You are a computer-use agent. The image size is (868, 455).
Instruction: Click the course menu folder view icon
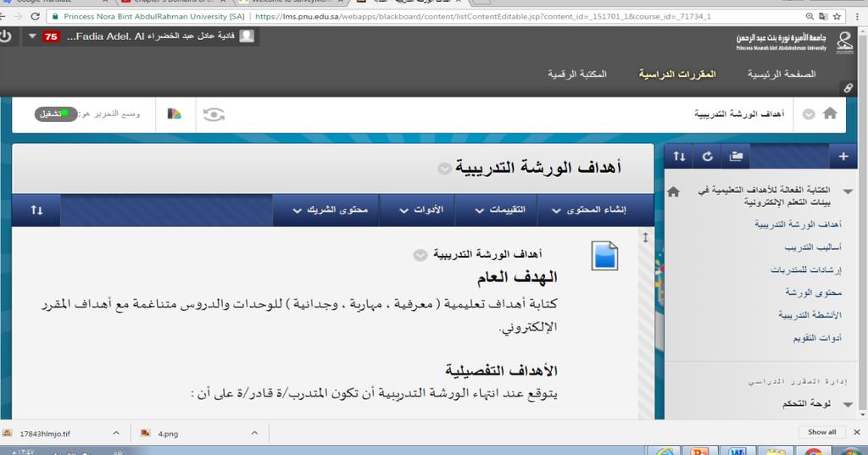click(x=736, y=157)
